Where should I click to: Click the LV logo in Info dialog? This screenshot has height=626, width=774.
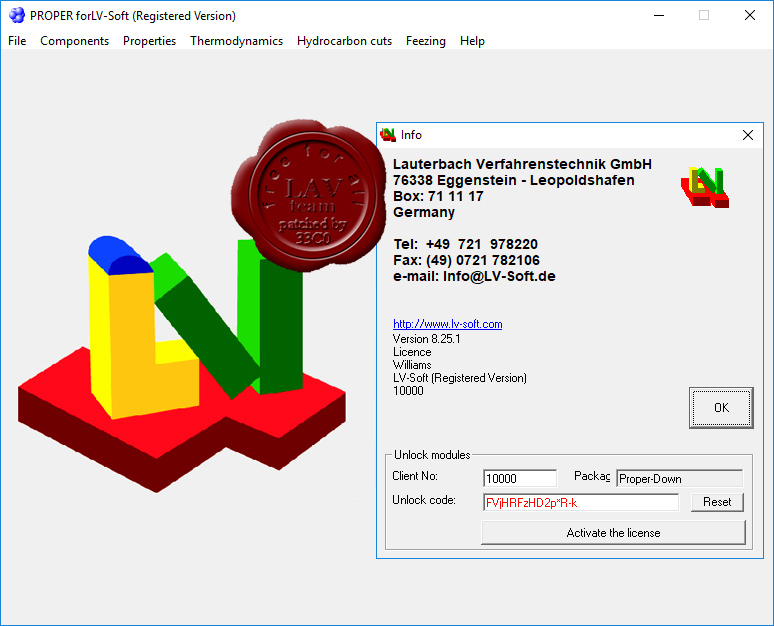click(705, 187)
